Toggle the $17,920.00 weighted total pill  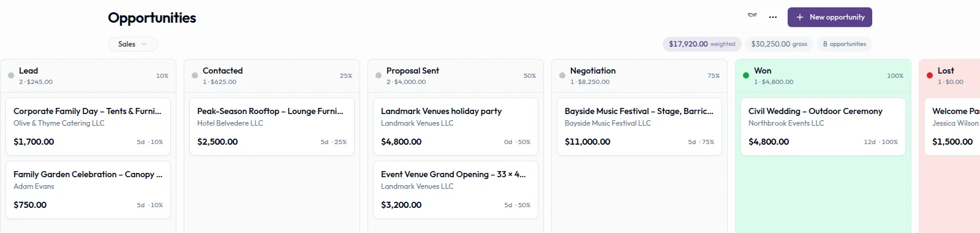pyautogui.click(x=702, y=44)
